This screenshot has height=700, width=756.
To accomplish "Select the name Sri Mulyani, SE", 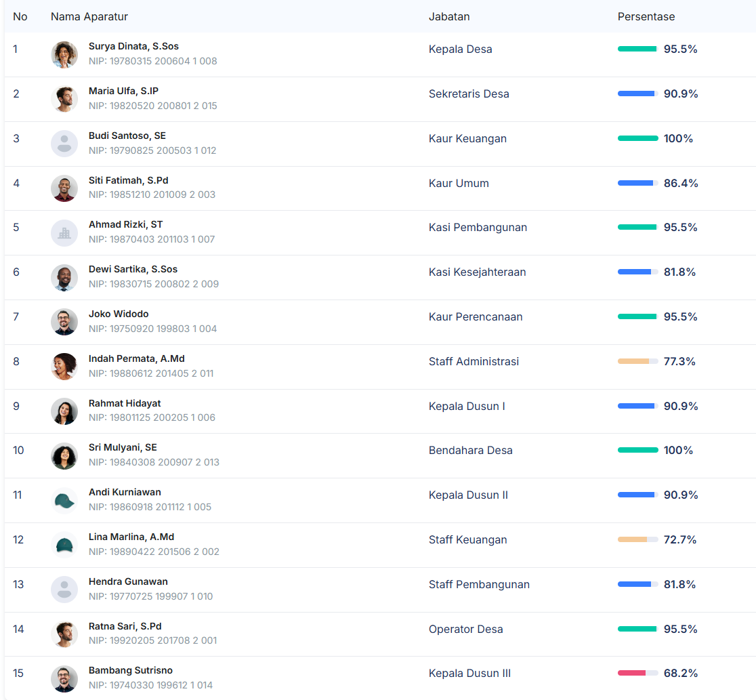I will (123, 447).
